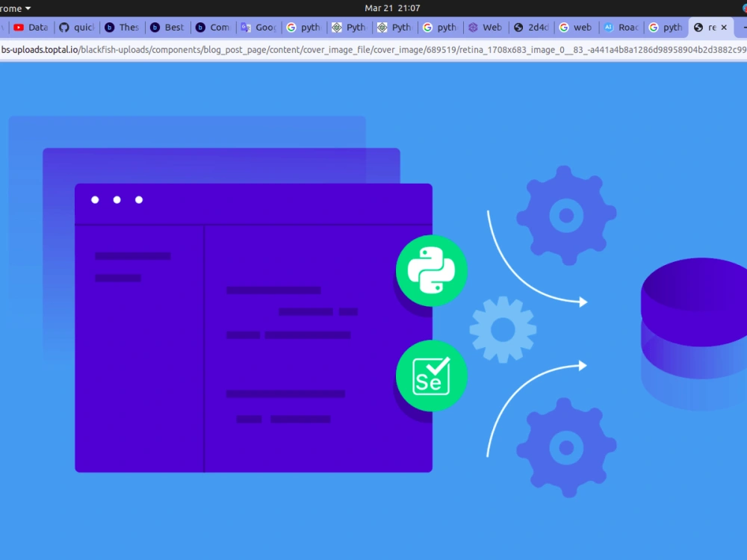Select the Thes browser tab

coord(123,28)
